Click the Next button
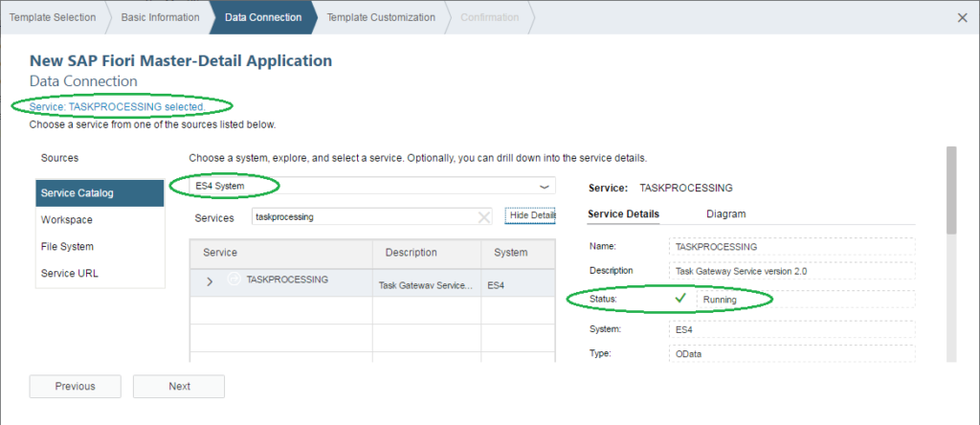 [179, 387]
